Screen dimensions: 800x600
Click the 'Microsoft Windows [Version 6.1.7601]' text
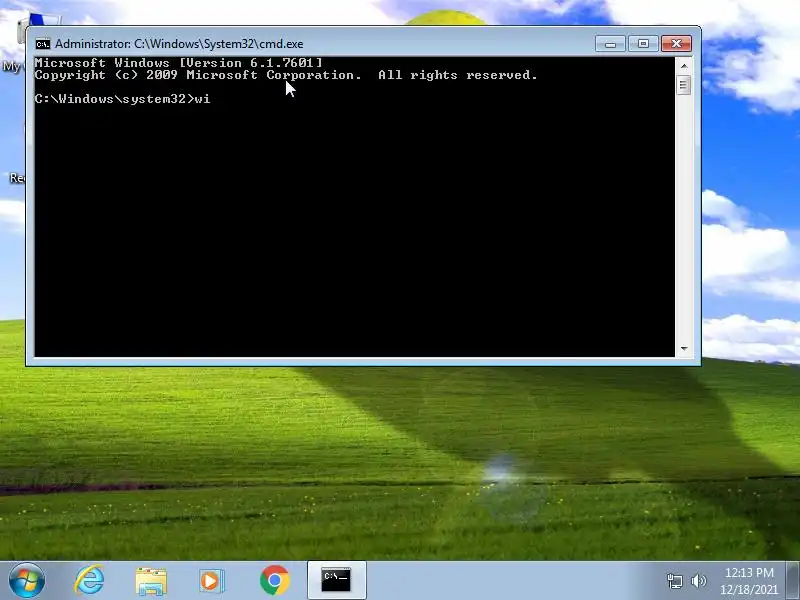[x=179, y=63]
